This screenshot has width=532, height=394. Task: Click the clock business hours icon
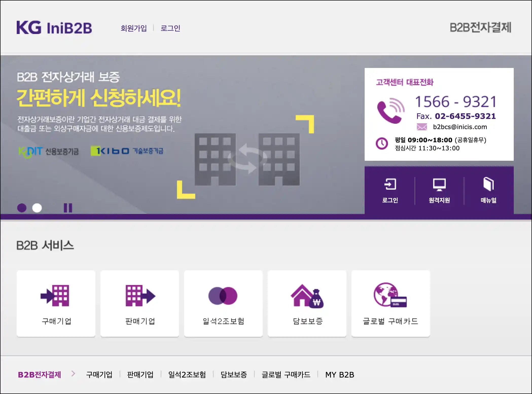tap(382, 144)
